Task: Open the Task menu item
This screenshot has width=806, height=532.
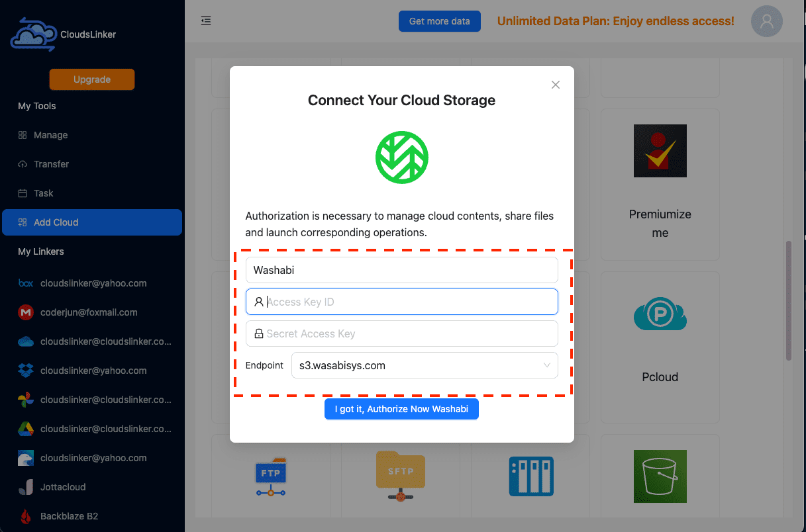Action: pos(92,193)
